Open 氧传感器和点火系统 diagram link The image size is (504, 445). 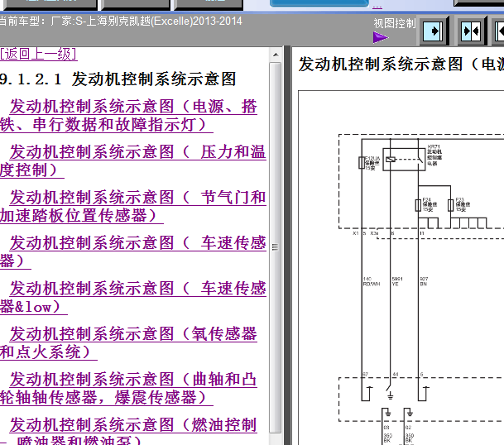coord(128,342)
